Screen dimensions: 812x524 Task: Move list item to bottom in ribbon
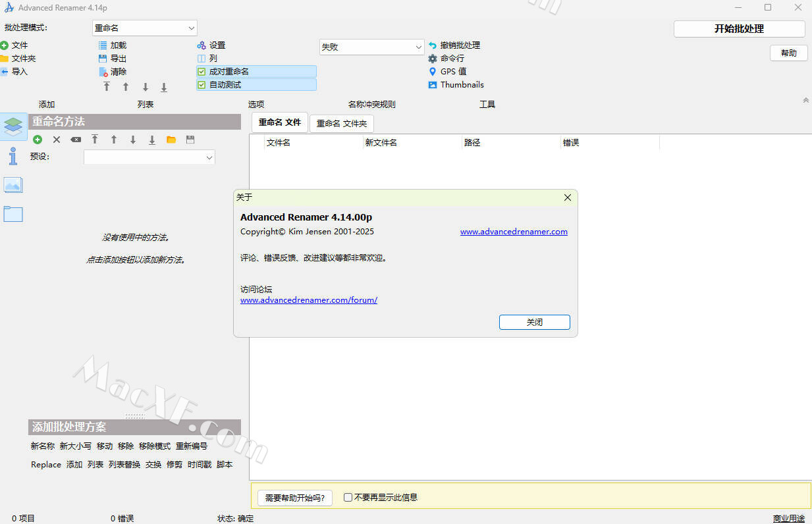click(x=164, y=87)
